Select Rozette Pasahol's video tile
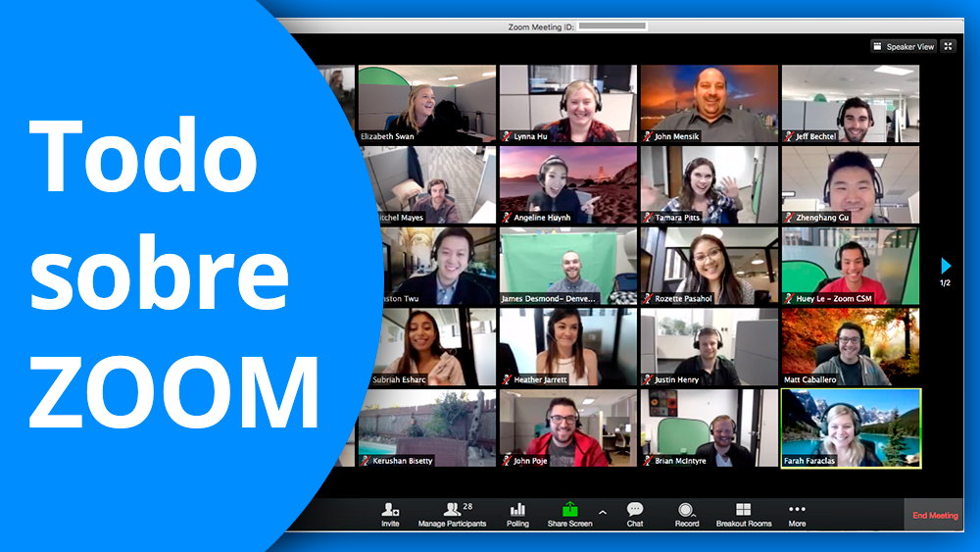The height and width of the screenshot is (552, 980). (x=710, y=266)
